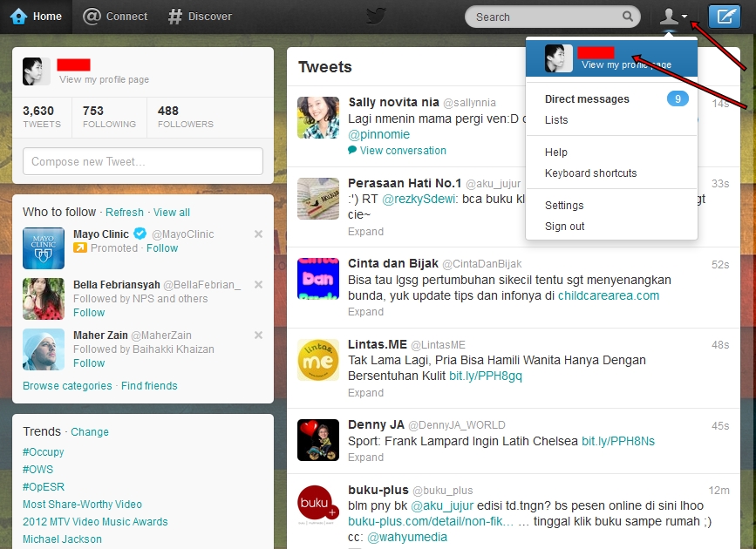756x549 pixels.
Task: Follow Maher Zain
Action: tap(89, 363)
